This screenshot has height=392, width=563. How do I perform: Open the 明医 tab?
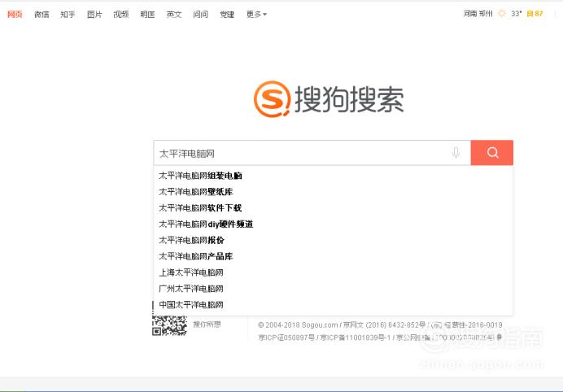pos(147,14)
